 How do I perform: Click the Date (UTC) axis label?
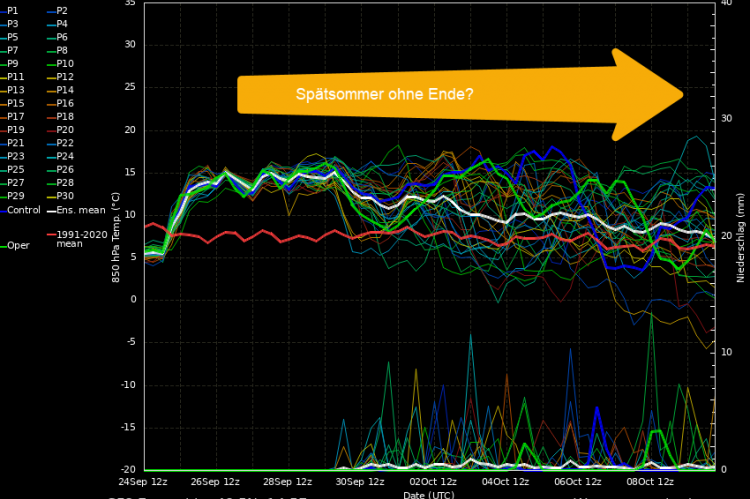(x=428, y=494)
